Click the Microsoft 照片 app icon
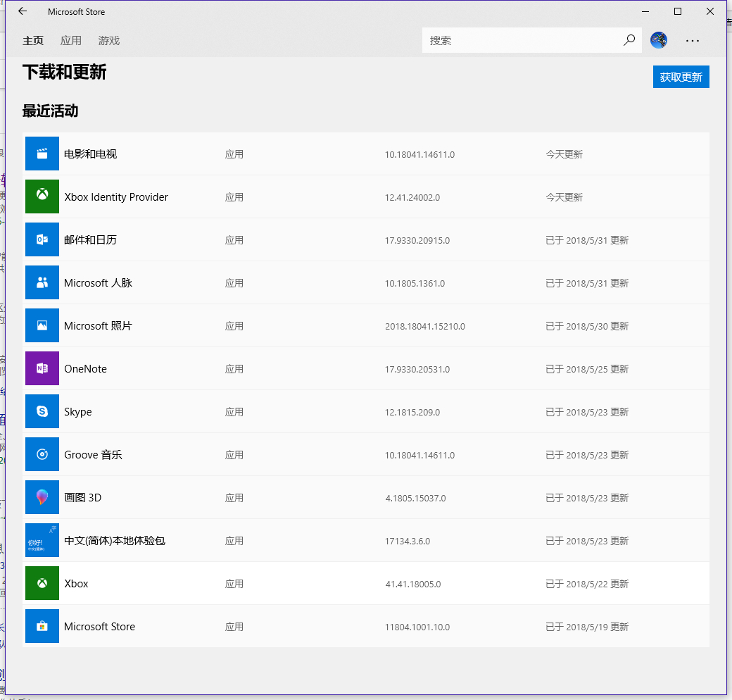 pos(42,325)
